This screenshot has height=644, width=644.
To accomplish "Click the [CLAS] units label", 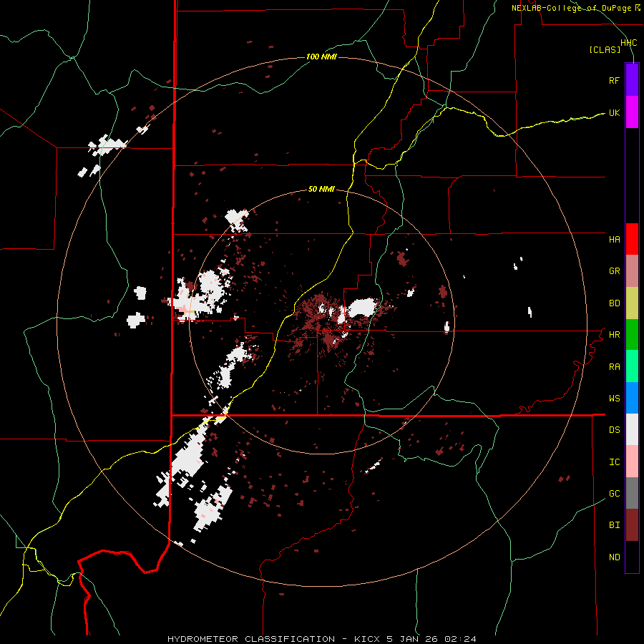I will pos(605,49).
